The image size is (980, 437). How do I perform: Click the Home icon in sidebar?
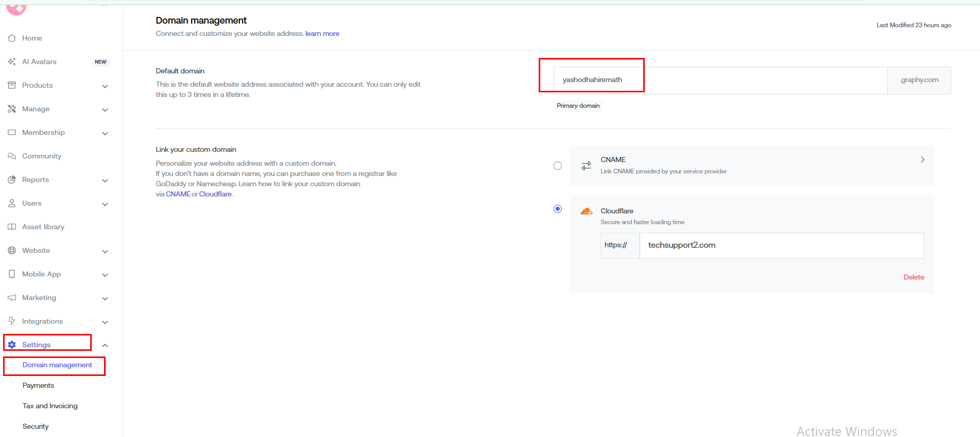click(x=12, y=38)
